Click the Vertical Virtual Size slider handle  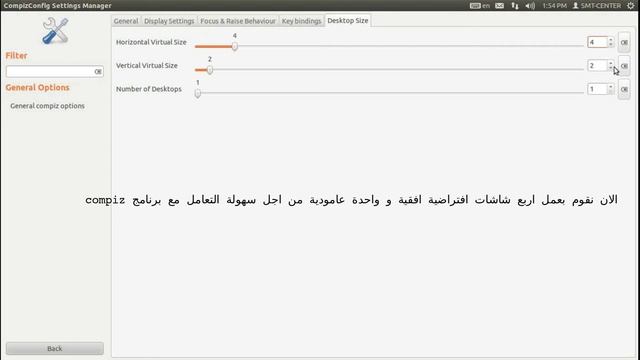210,70
